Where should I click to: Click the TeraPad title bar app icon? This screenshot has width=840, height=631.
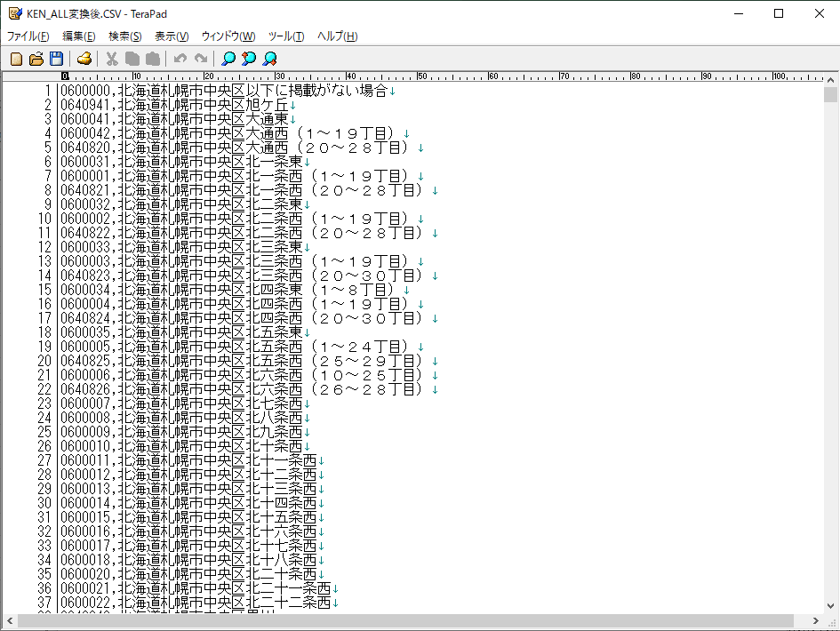tap(15, 13)
